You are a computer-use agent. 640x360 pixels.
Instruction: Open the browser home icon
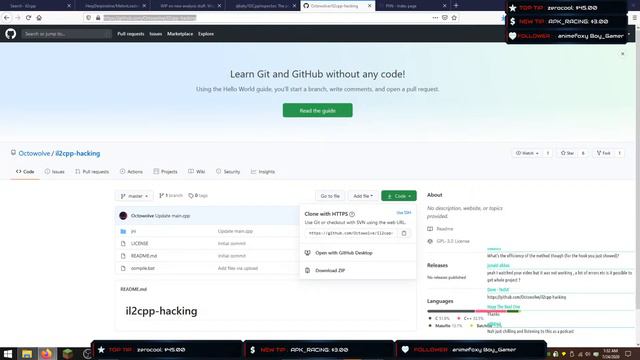point(39,18)
